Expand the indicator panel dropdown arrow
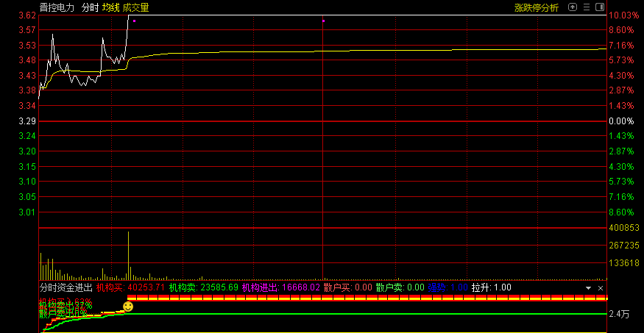Image resolution: width=644 pixels, height=333 pixels. [588, 288]
